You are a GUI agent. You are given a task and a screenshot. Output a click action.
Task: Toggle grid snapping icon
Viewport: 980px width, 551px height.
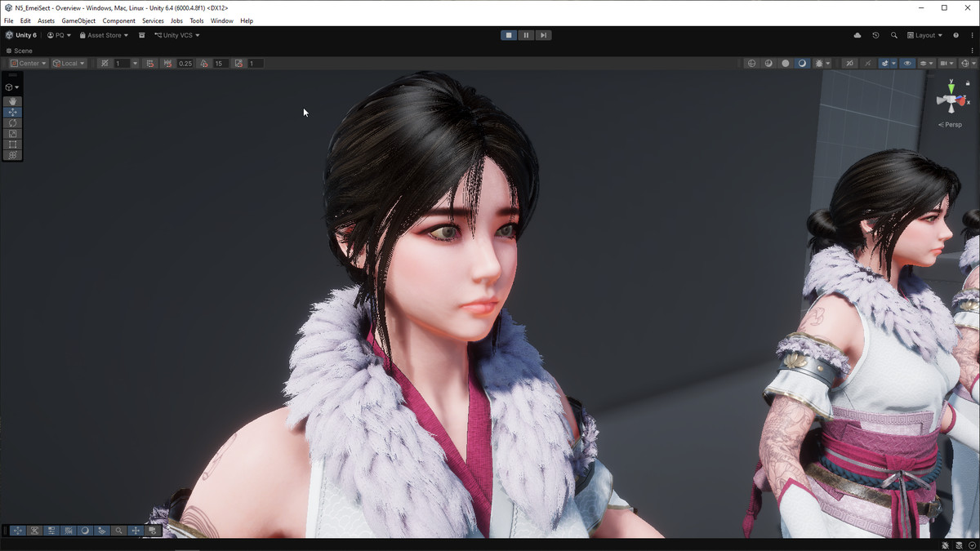pos(105,64)
